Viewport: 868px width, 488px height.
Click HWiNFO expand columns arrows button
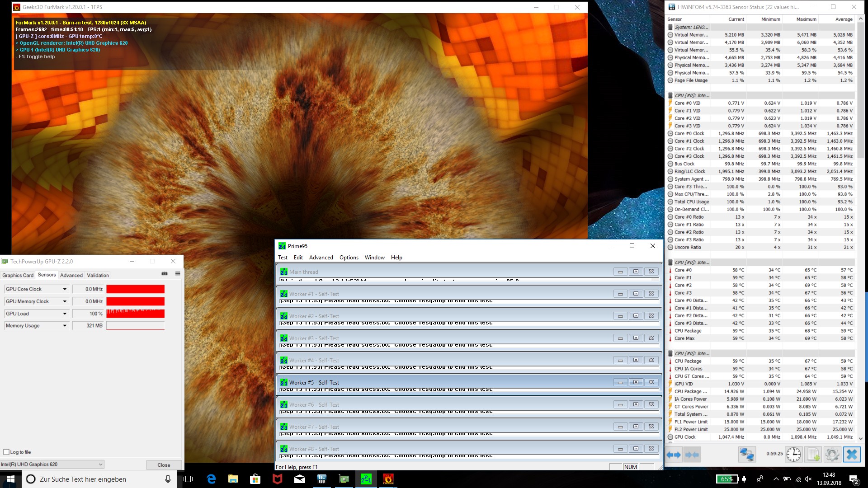[x=674, y=455]
